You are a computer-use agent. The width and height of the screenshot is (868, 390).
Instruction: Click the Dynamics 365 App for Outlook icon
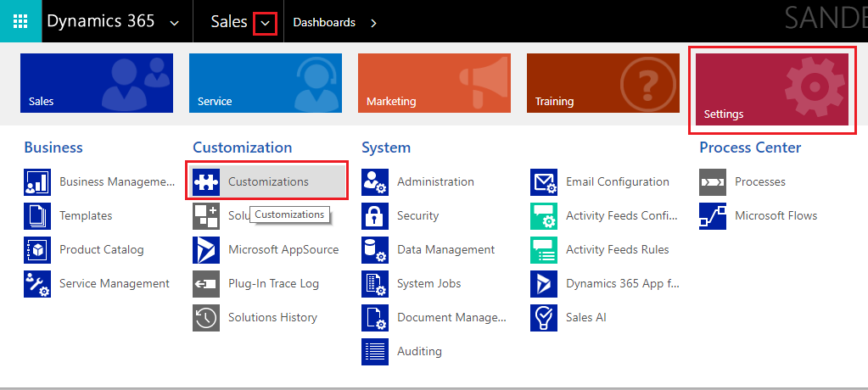(544, 284)
